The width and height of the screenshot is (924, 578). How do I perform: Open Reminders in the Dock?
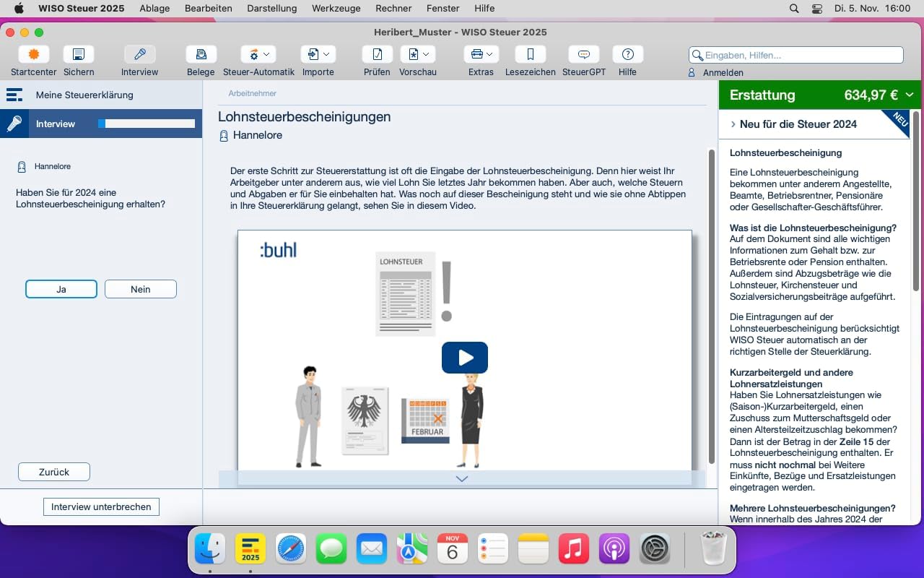click(x=493, y=550)
